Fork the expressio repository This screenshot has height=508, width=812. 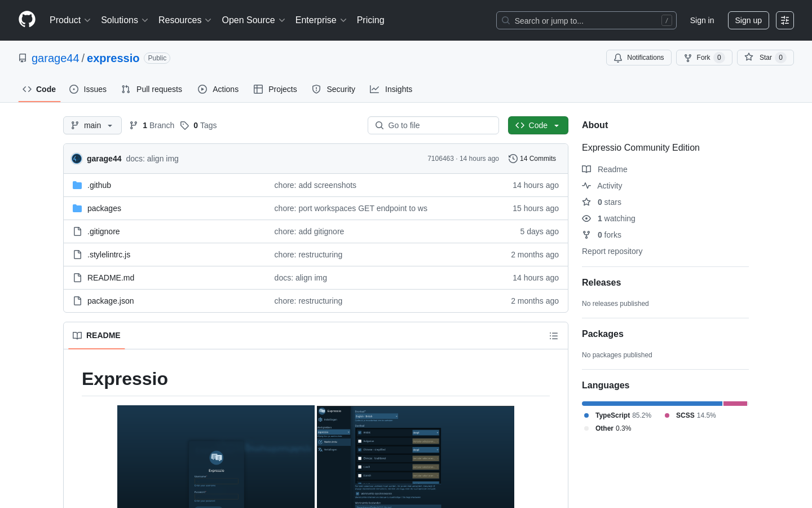704,58
